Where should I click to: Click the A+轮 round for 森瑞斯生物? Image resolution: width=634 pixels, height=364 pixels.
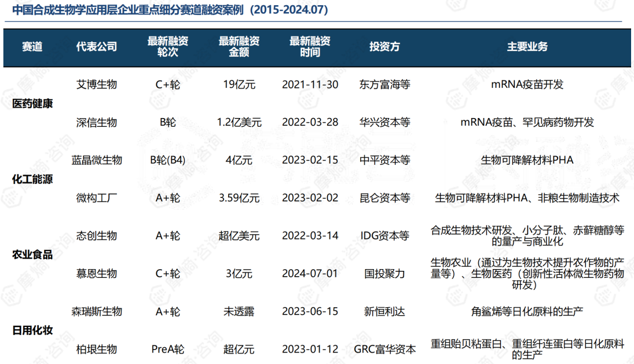pyautogui.click(x=168, y=311)
